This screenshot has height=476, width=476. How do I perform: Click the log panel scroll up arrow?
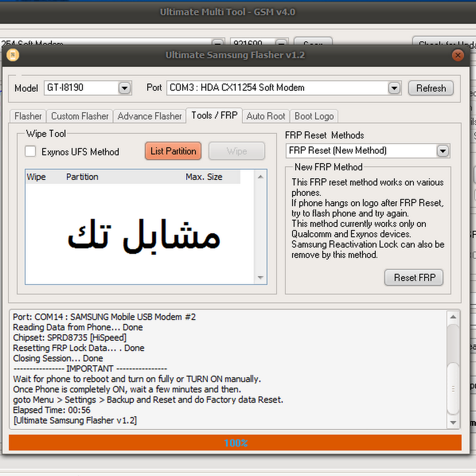tap(453, 317)
